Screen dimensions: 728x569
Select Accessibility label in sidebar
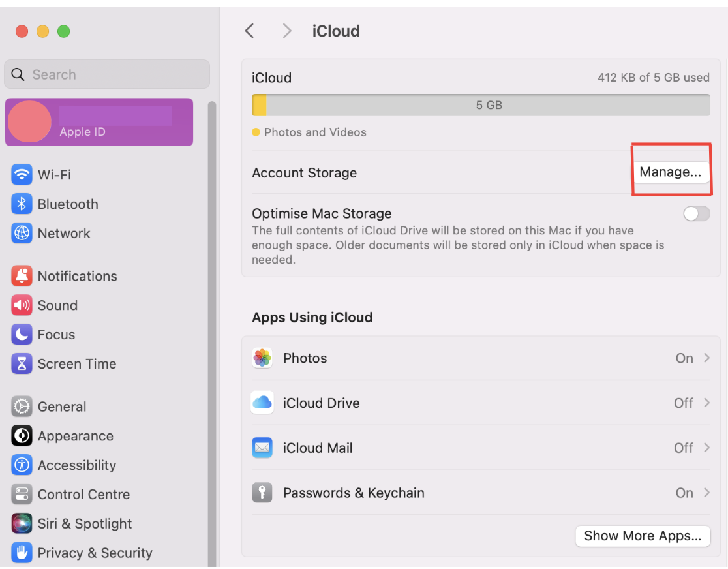[76, 465]
